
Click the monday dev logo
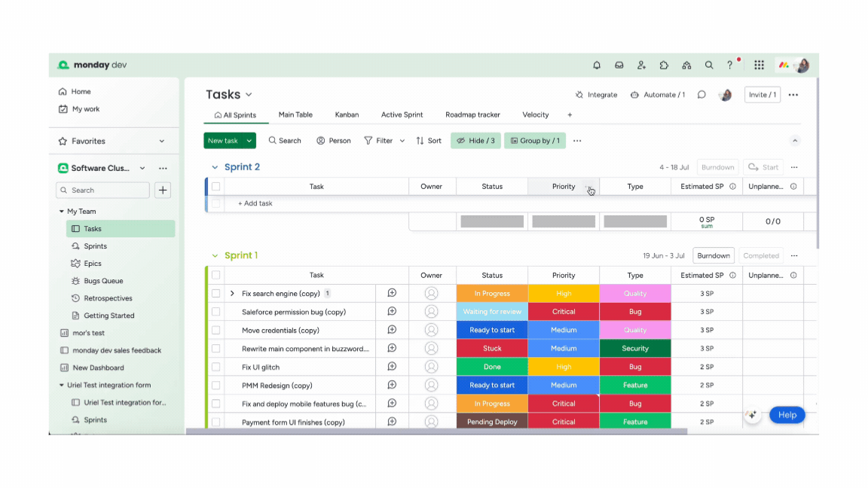coord(92,65)
